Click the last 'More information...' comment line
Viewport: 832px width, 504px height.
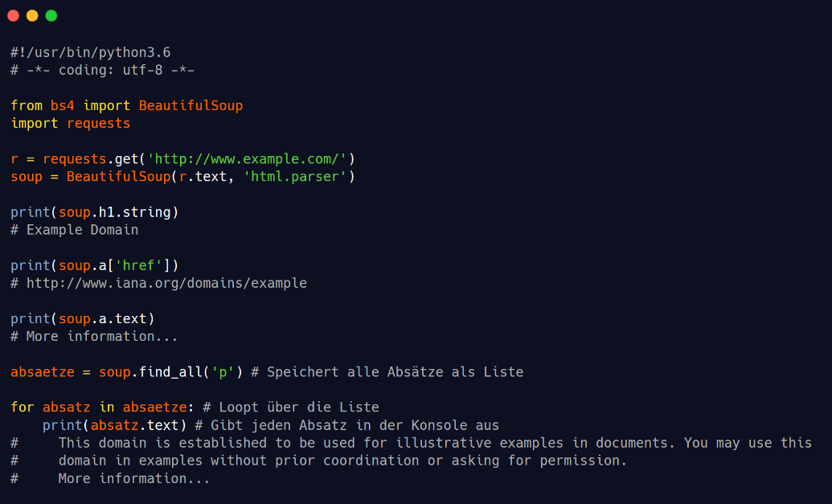point(134,478)
